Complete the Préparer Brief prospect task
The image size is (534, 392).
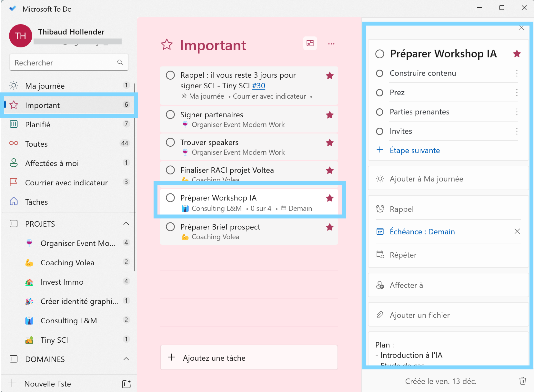click(170, 227)
